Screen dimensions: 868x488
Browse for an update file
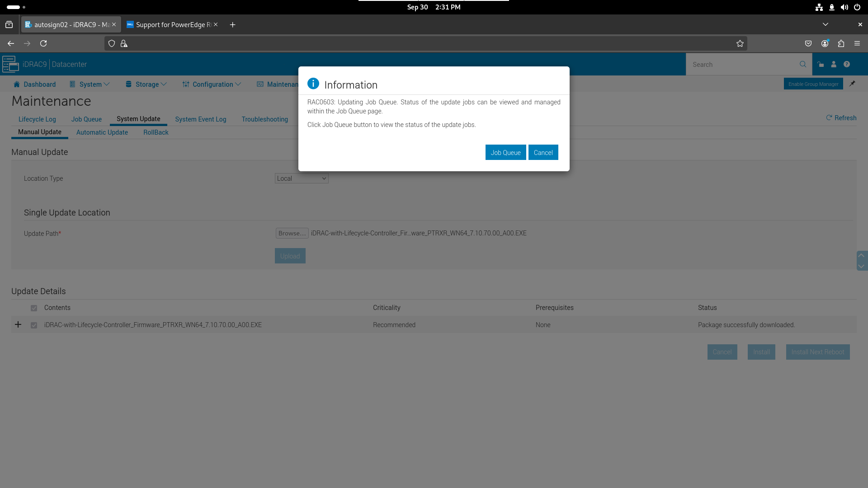pyautogui.click(x=292, y=233)
